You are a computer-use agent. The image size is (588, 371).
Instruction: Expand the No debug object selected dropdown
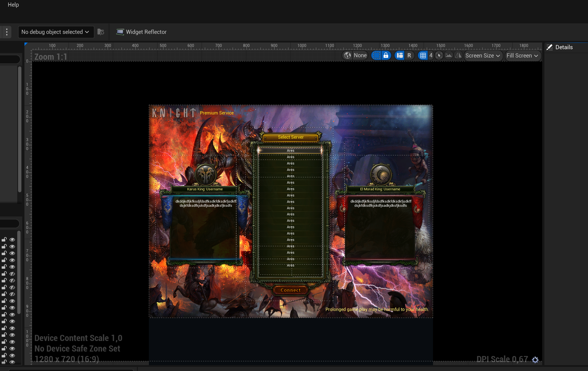pyautogui.click(x=56, y=32)
